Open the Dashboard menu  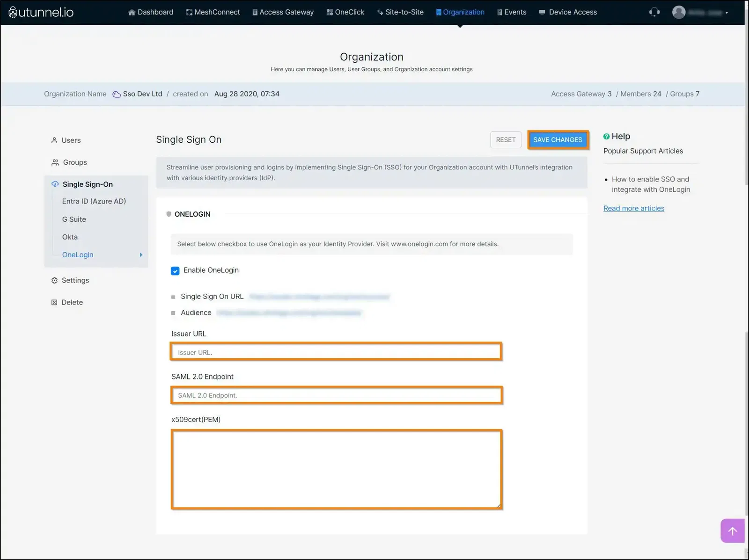tap(151, 12)
